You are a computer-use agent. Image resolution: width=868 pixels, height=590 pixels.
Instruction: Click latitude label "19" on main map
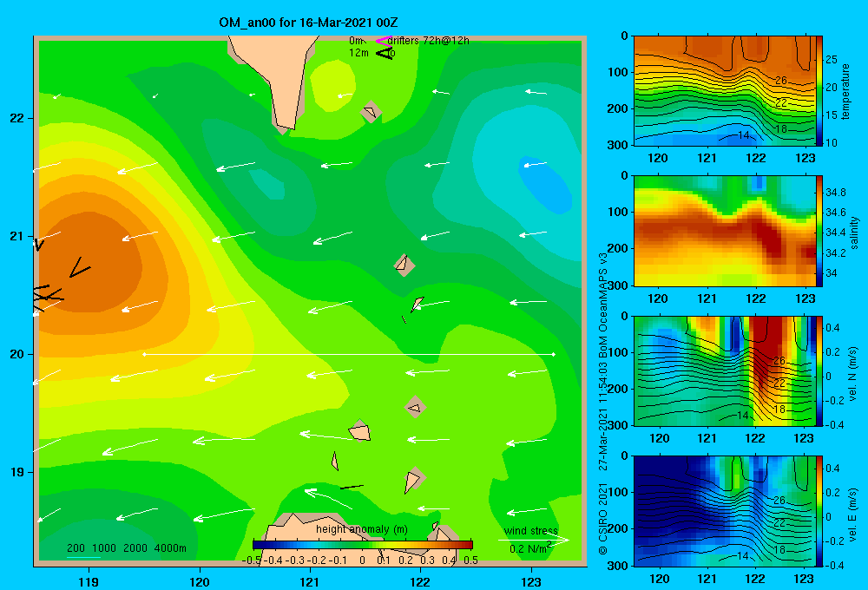click(x=16, y=472)
